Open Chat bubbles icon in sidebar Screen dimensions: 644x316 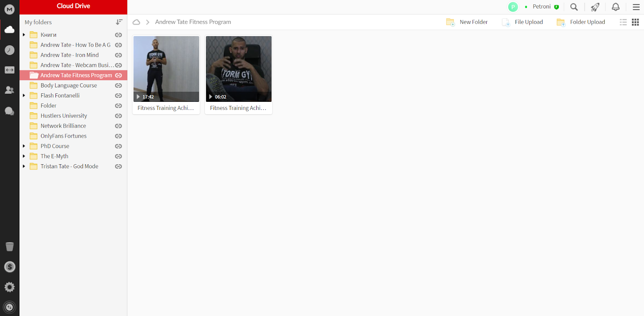[10, 111]
